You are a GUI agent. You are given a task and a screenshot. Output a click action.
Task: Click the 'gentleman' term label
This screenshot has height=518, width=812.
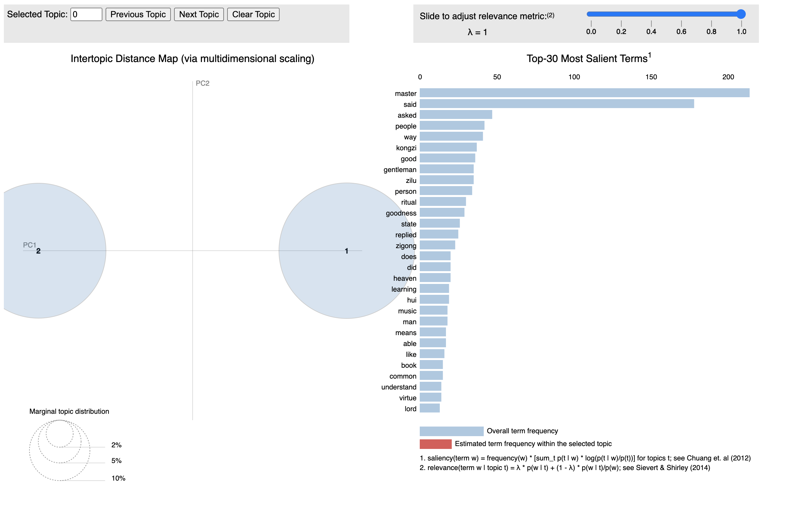pos(400,170)
